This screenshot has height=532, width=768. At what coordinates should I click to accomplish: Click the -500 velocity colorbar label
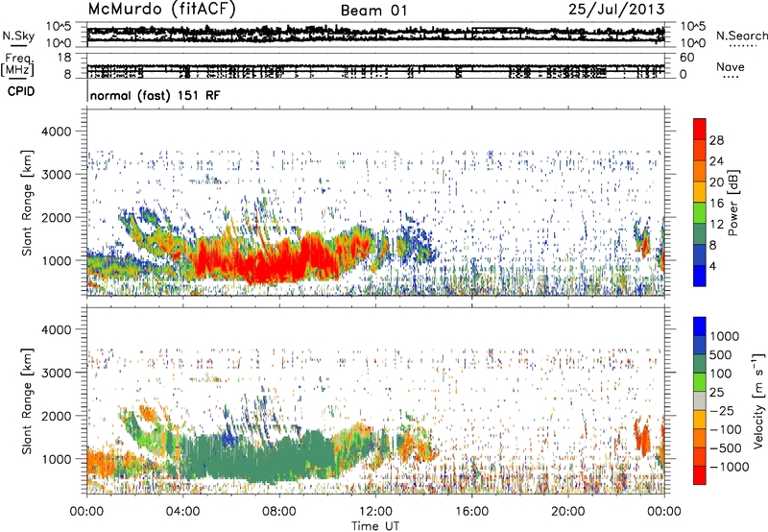pos(726,448)
